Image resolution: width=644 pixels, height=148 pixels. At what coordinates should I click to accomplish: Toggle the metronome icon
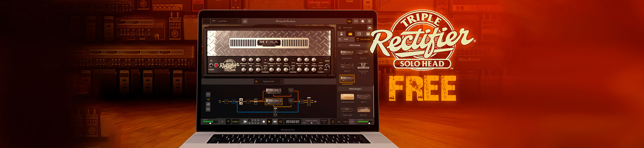333,122
